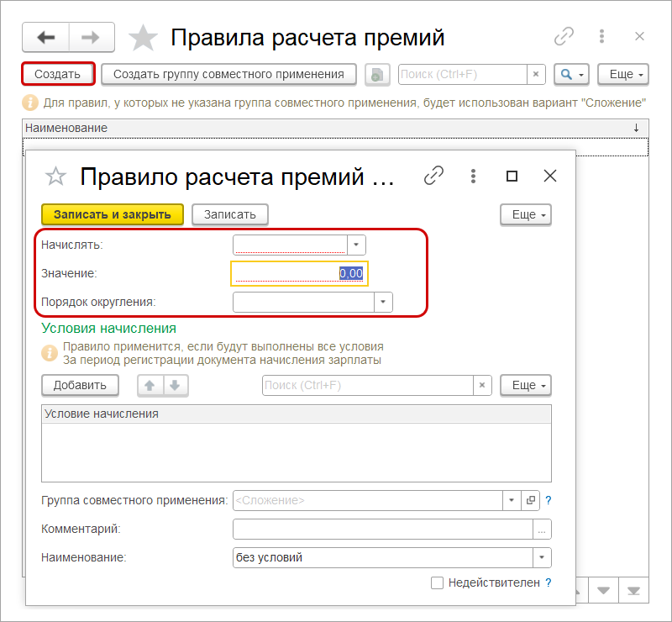Screen dimensions: 672x622
Task: Open the three-dot menu of the 'Правило расчета премий' dialog
Action: pyautogui.click(x=473, y=176)
